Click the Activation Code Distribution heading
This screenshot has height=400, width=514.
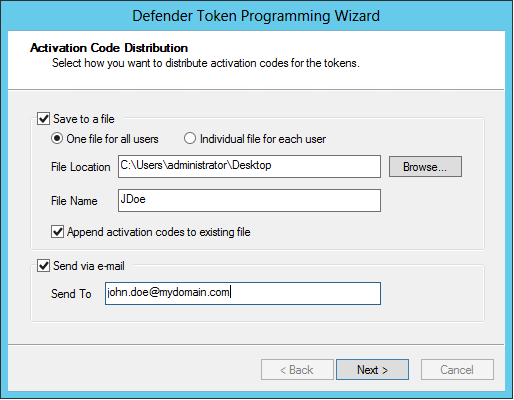109,48
